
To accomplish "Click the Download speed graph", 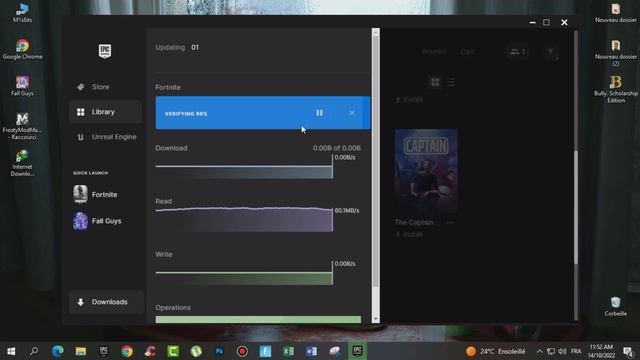I will (244, 168).
